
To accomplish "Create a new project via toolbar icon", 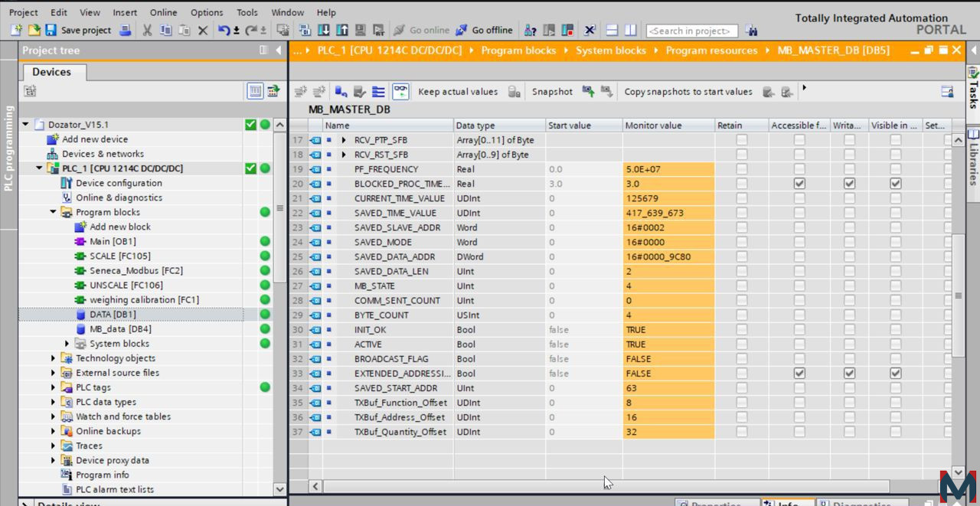I will [x=16, y=30].
